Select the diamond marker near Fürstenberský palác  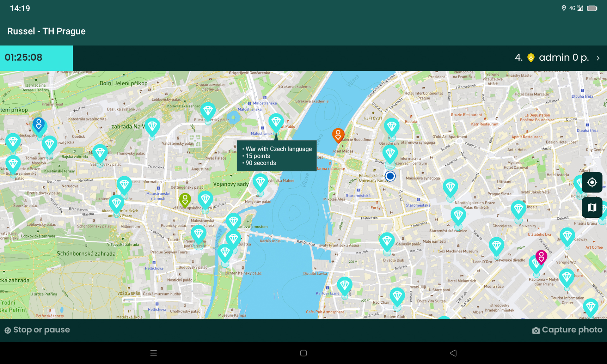pos(208,111)
